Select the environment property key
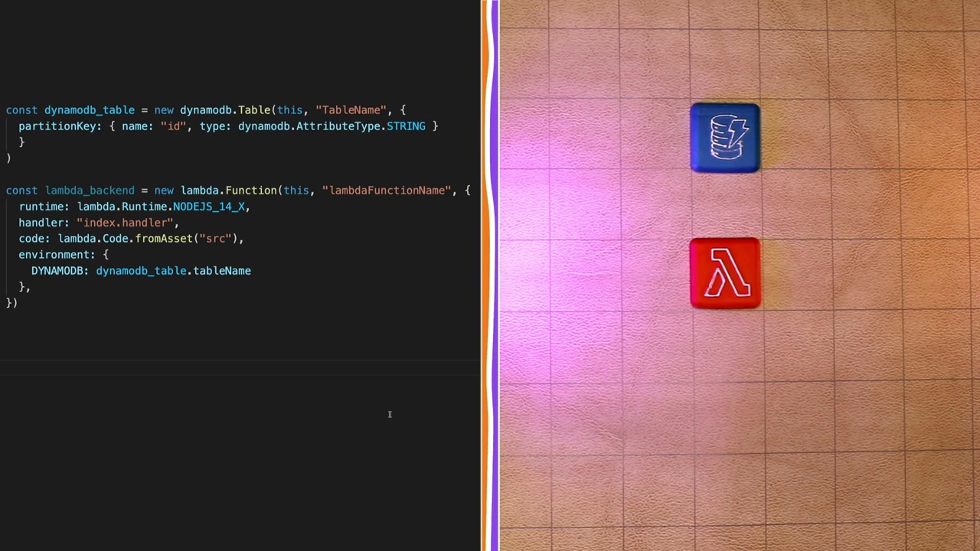 [54, 255]
